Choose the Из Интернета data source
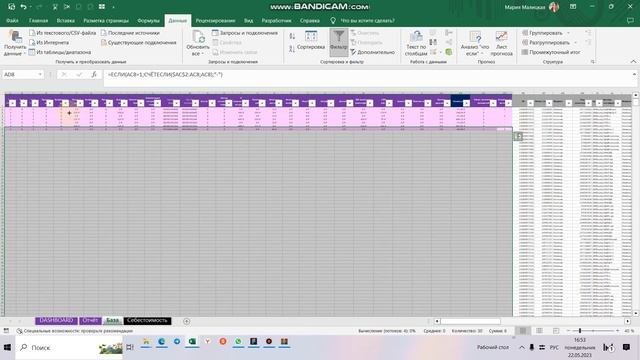This screenshot has height=360, width=640. pos(49,42)
